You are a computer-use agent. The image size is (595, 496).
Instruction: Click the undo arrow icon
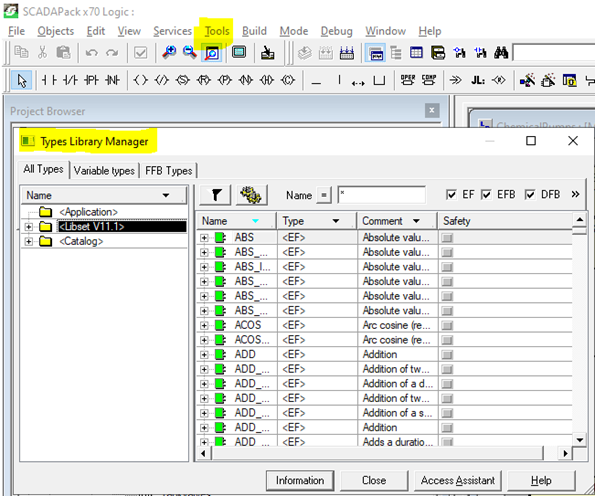coord(91,52)
